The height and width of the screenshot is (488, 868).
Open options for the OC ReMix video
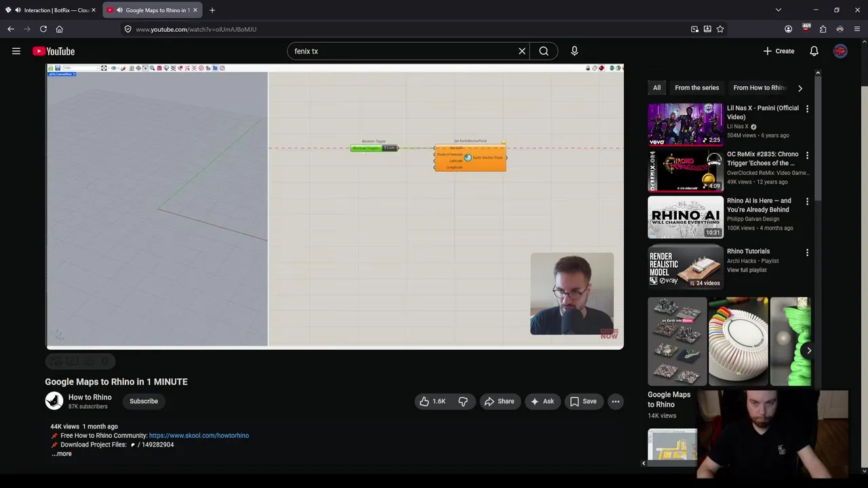(807, 155)
